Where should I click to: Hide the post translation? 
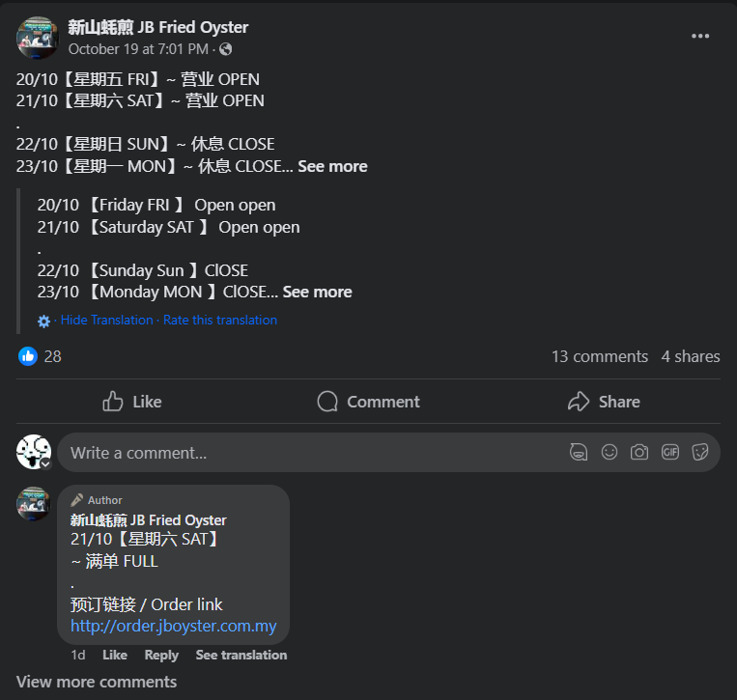(x=106, y=320)
